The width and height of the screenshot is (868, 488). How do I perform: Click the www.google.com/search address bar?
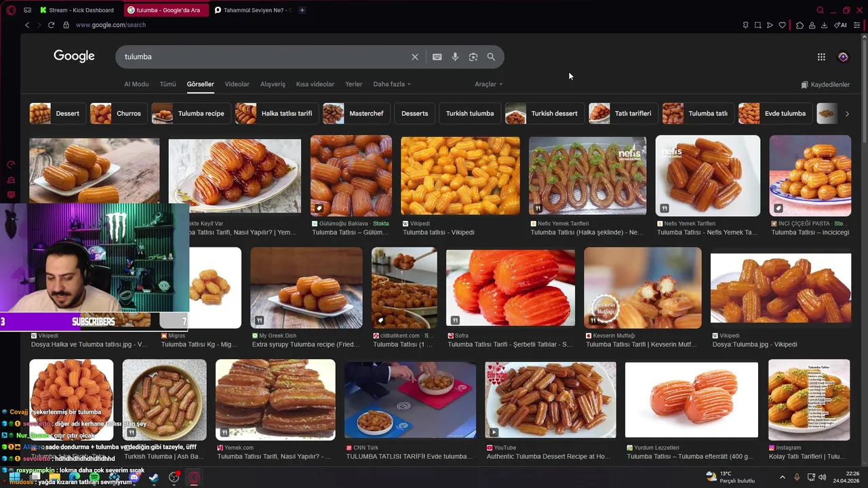[111, 25]
